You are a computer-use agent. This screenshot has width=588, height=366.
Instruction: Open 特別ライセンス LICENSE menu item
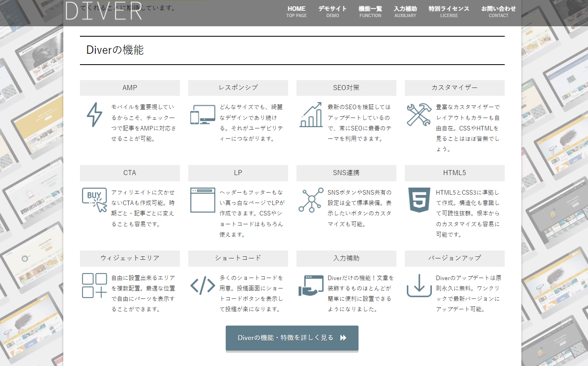tap(449, 12)
